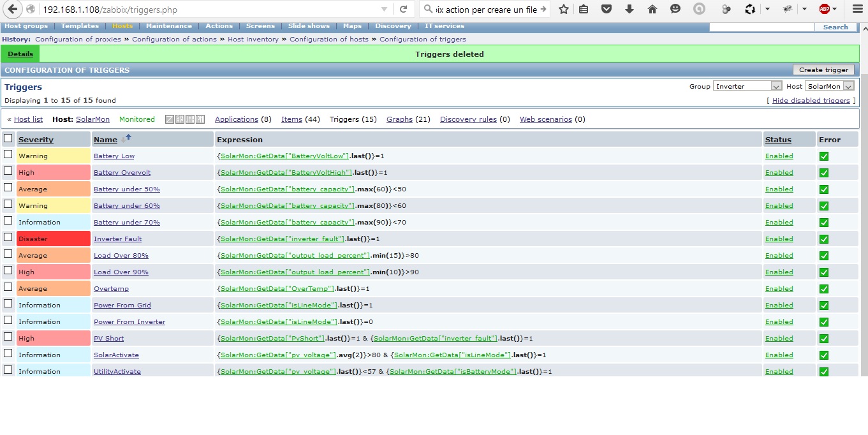This screenshot has height=435, width=868.
Task: Click the magnifier icon in search box
Action: (428, 10)
